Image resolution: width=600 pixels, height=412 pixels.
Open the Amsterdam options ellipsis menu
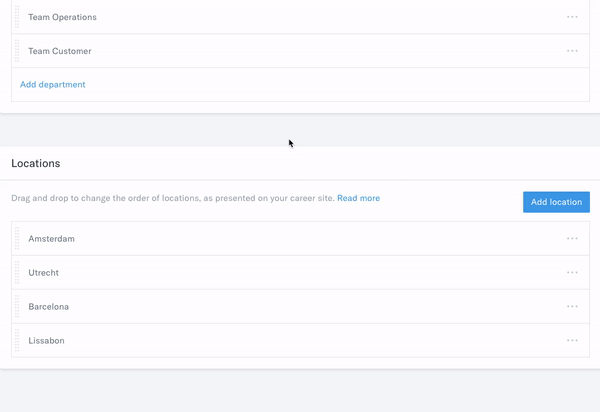[x=572, y=238]
